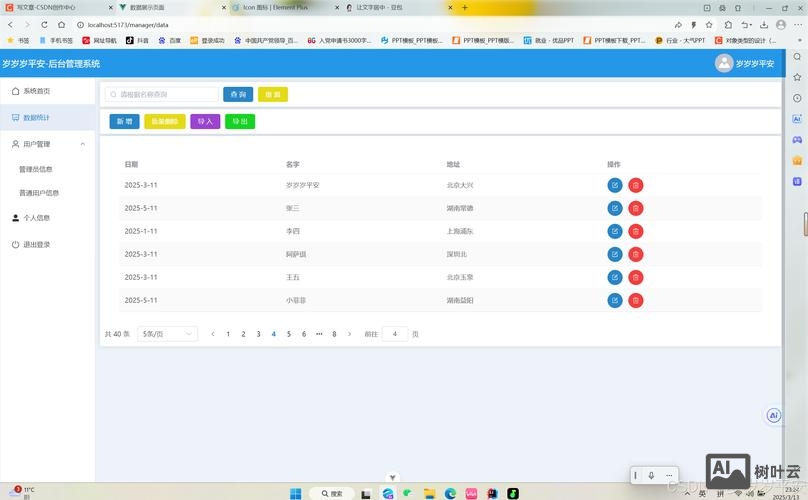Click the user avatar in top header
Viewport: 808px width, 500px height.
724,63
